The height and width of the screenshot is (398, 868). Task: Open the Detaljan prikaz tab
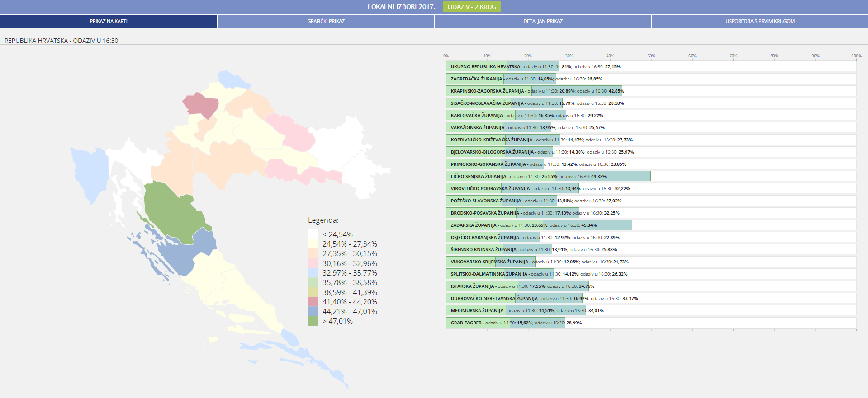click(x=543, y=21)
